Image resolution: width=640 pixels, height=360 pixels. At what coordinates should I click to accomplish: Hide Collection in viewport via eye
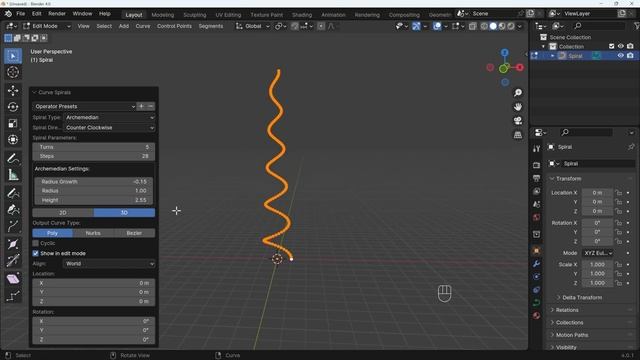point(620,46)
